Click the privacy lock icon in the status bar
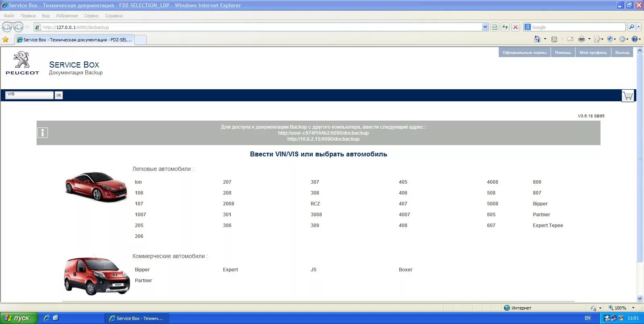Image resolution: width=644 pixels, height=324 pixels. pyautogui.click(x=593, y=308)
